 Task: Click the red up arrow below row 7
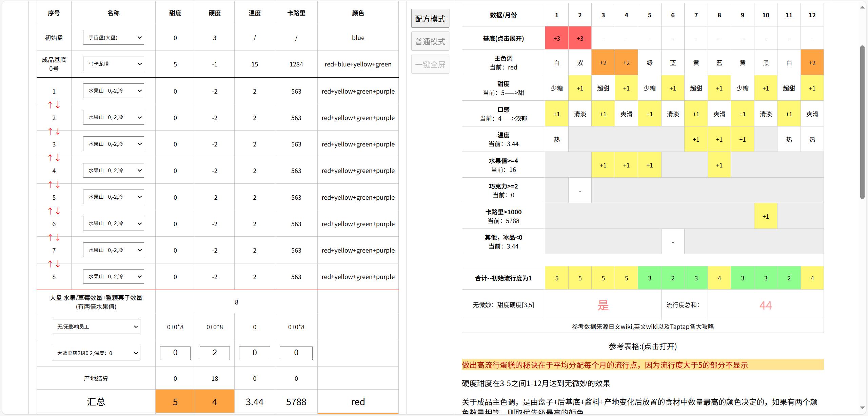coord(50,264)
